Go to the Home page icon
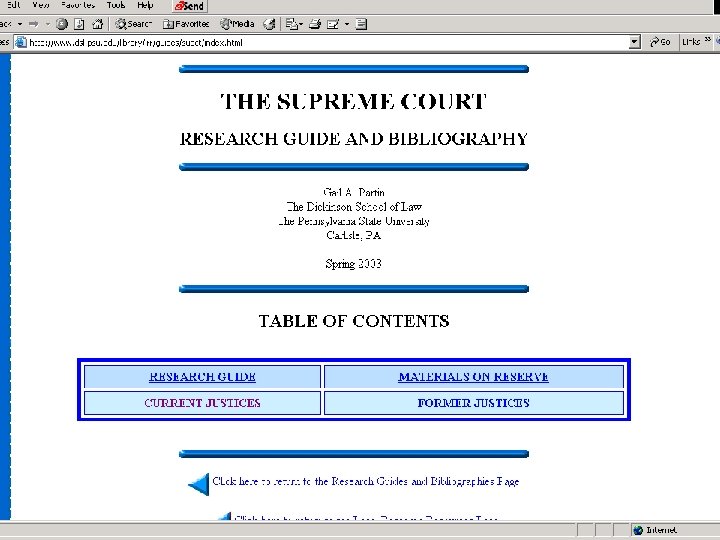This screenshot has height=540, width=720. (x=97, y=24)
